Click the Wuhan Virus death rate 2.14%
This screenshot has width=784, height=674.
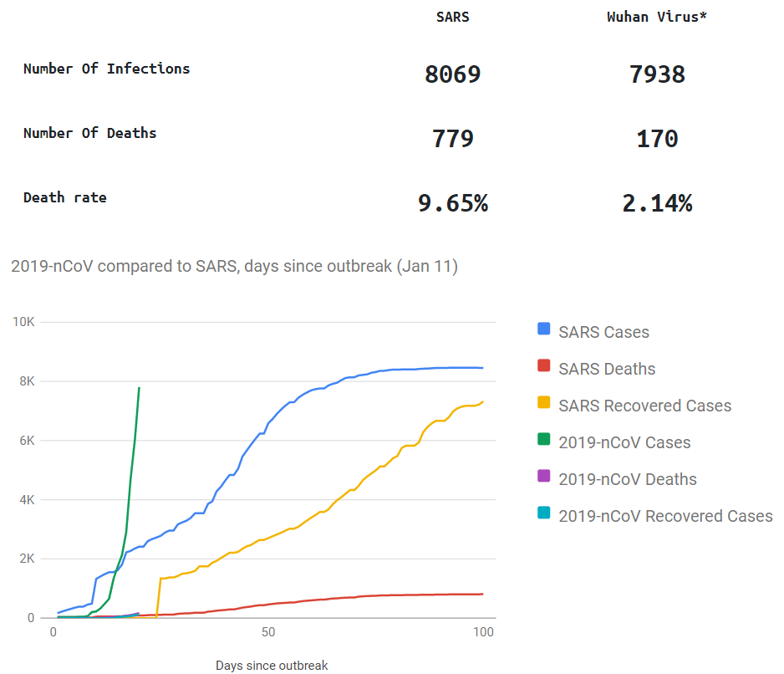click(x=657, y=203)
